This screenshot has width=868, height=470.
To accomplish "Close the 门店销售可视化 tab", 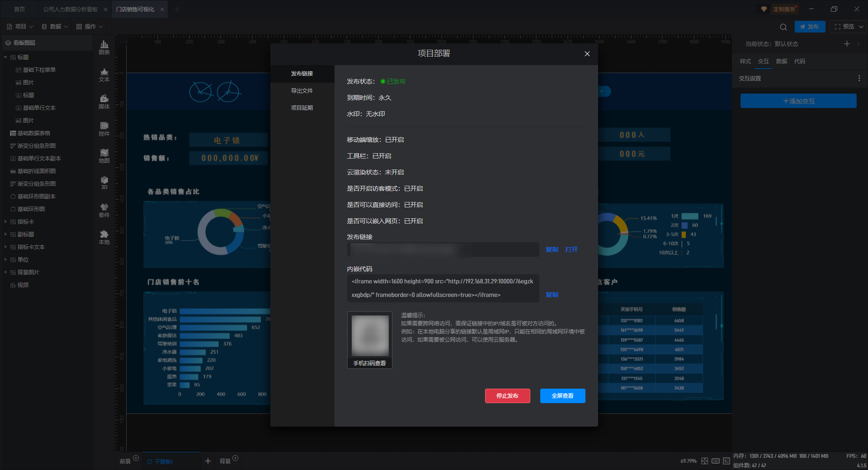I will point(162,9).
